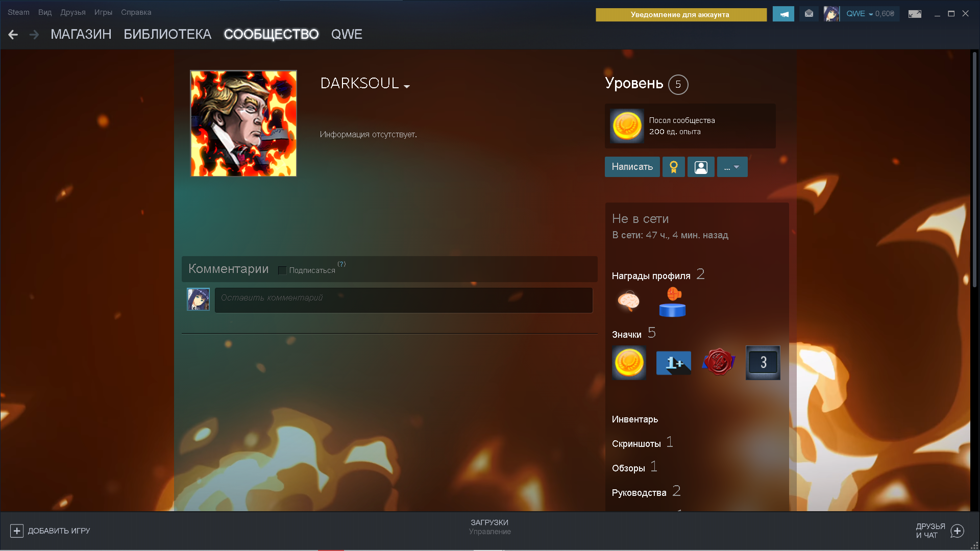Open the QWE account dropdown in header
980x551 pixels.
[870, 14]
